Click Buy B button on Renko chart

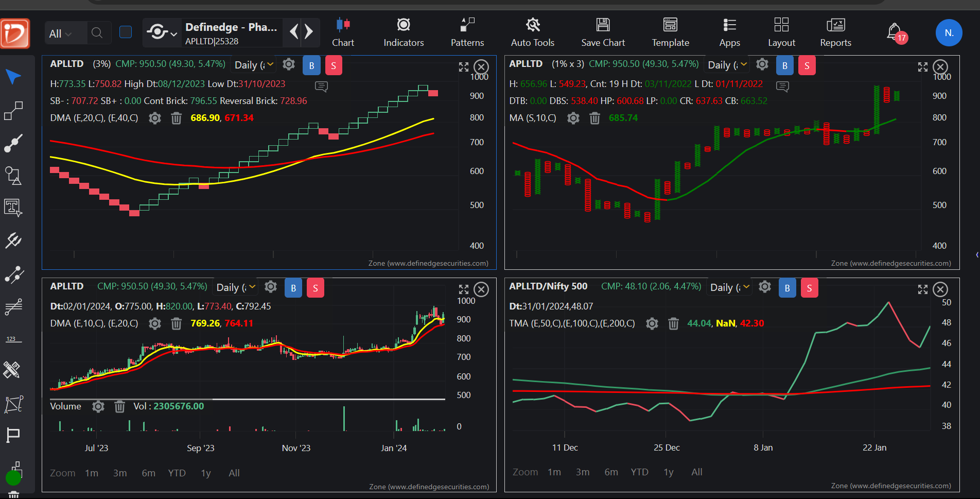[x=311, y=65]
